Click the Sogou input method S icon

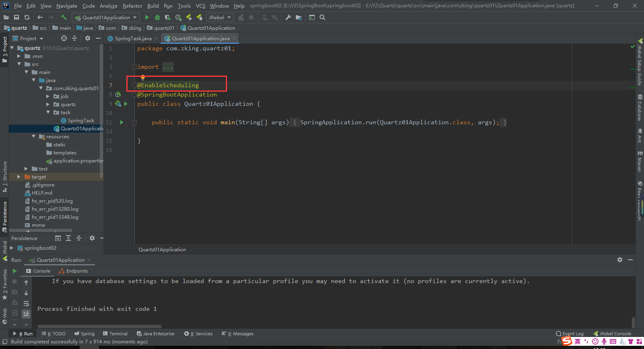pos(567,341)
